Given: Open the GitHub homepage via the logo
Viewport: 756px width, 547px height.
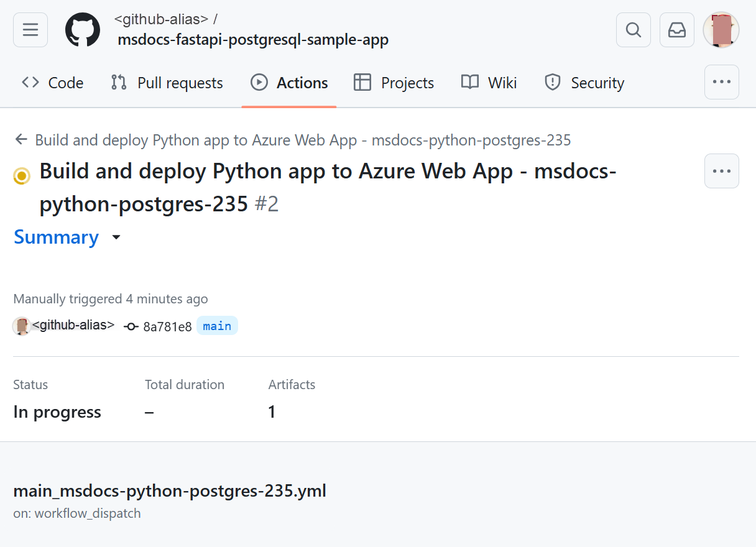Looking at the screenshot, I should pos(82,29).
